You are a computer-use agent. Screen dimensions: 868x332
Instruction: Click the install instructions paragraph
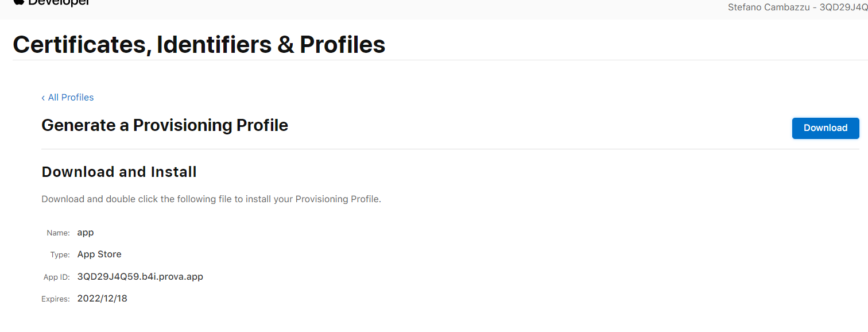[211, 199]
